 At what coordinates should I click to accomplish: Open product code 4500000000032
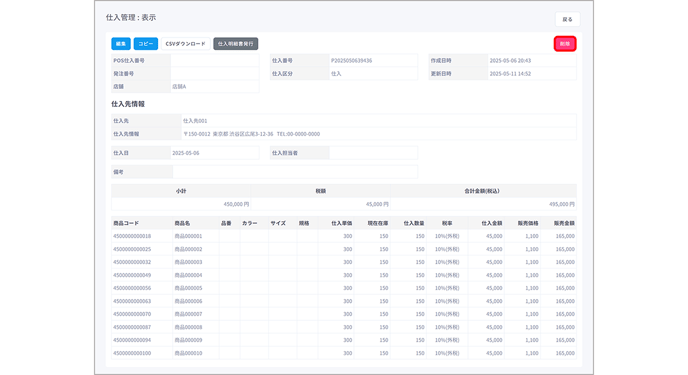(132, 262)
